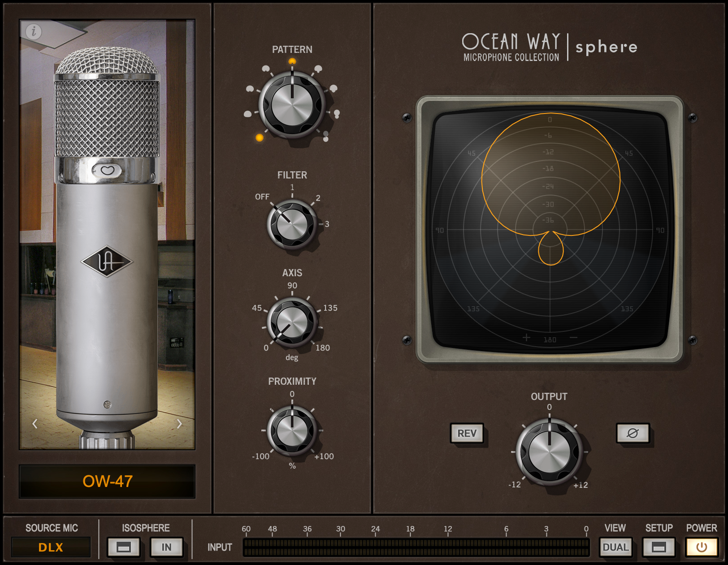Viewport: 728px width, 565px height.
Task: Click the INPUT level meter
Action: click(416, 548)
